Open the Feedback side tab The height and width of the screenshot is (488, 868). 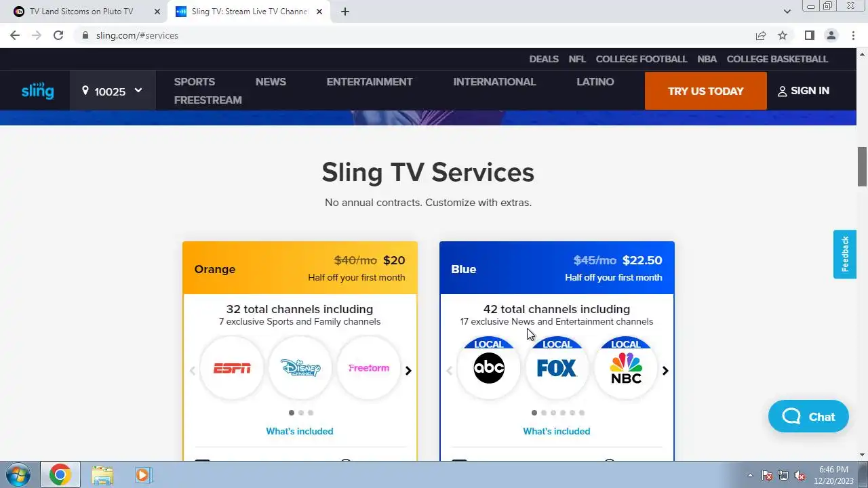(x=845, y=254)
